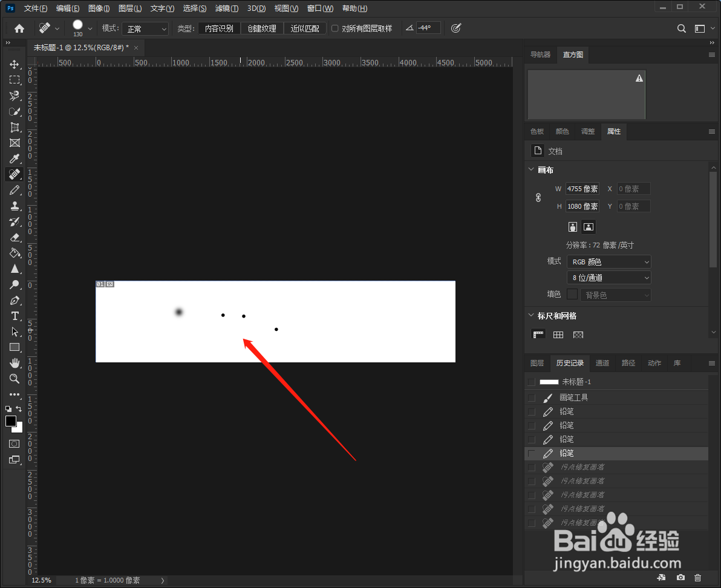Create new snapshot camera icon

click(680, 578)
